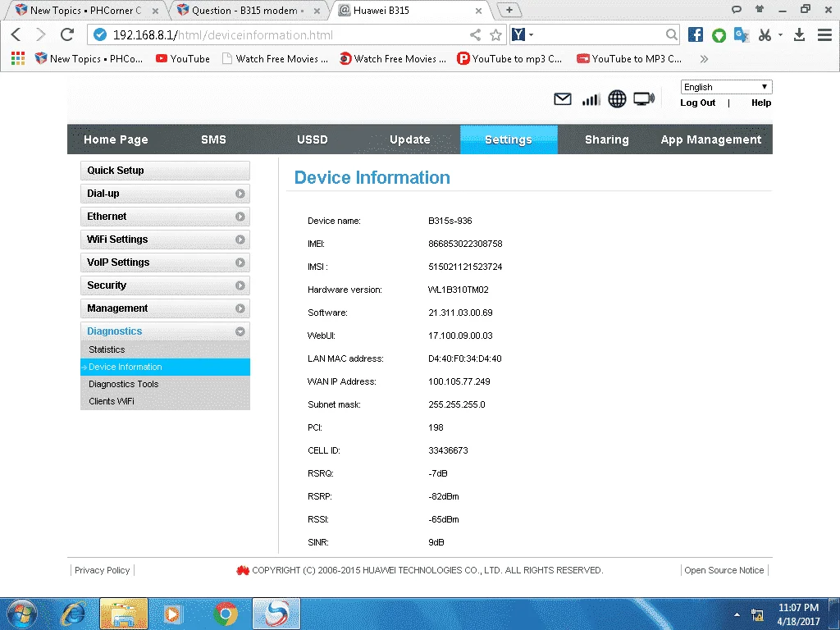This screenshot has width=840, height=630.
Task: Open the Sharing tab
Action: (x=606, y=139)
